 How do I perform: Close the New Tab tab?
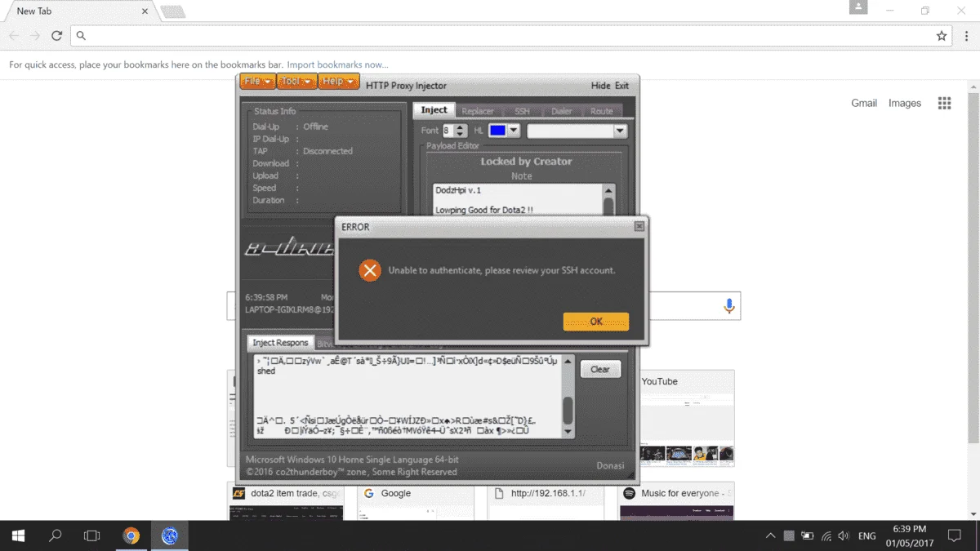[145, 11]
